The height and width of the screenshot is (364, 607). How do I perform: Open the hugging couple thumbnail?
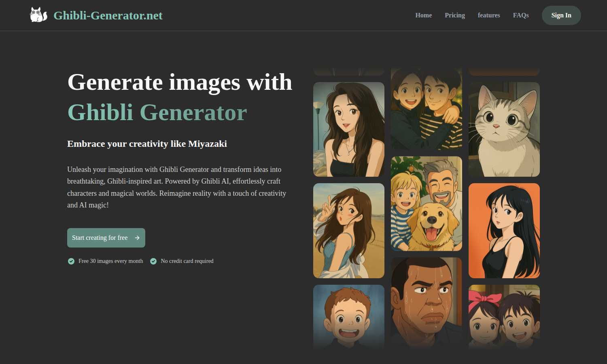pyautogui.click(x=427, y=108)
